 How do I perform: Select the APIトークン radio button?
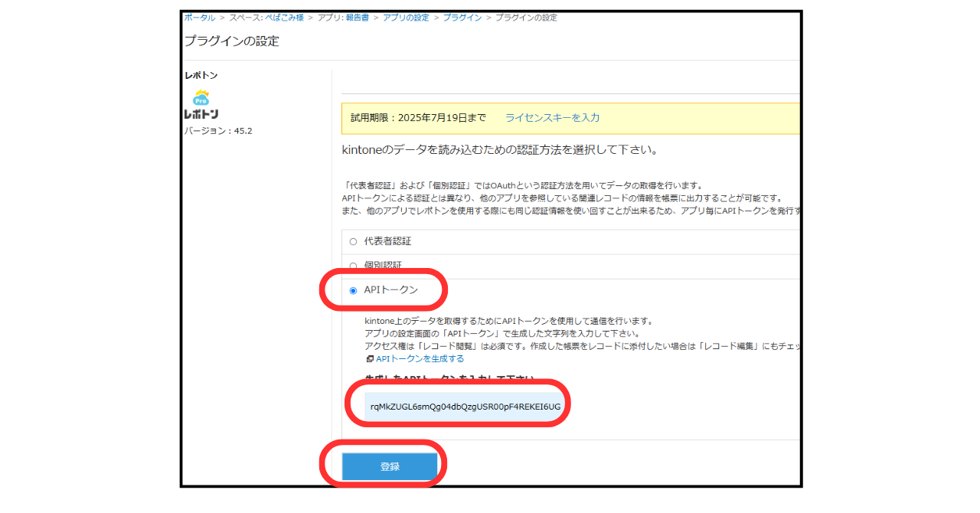(353, 290)
